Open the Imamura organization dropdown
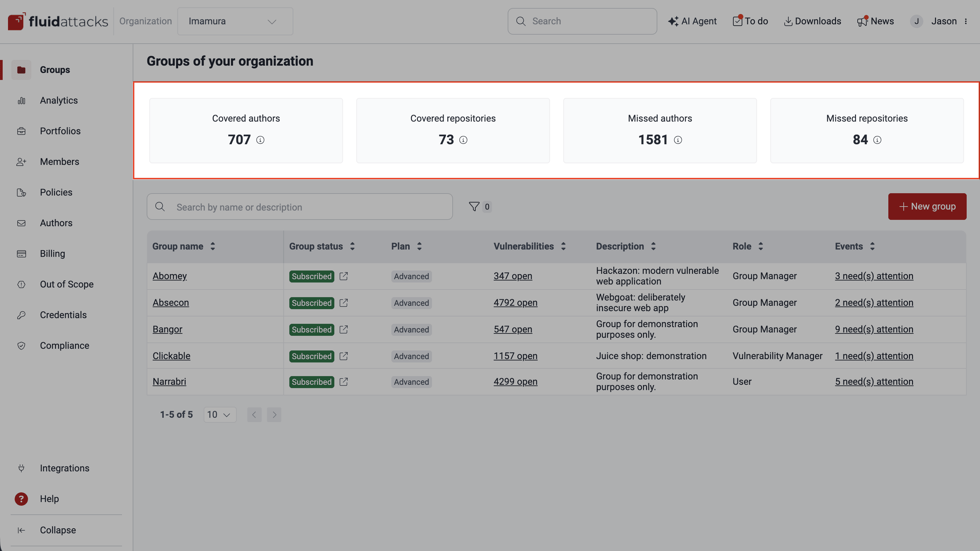This screenshot has width=980, height=551. [235, 21]
